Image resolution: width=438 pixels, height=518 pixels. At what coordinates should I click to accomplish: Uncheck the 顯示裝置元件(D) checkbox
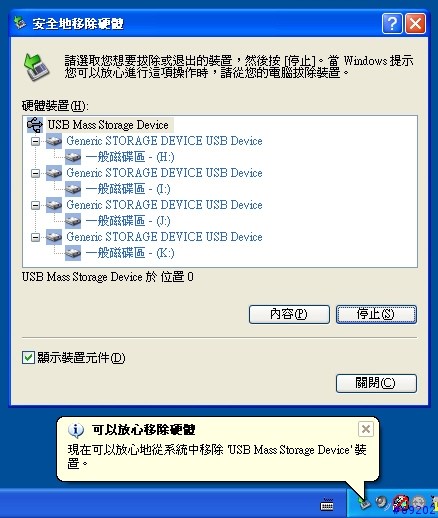[x=28, y=358]
